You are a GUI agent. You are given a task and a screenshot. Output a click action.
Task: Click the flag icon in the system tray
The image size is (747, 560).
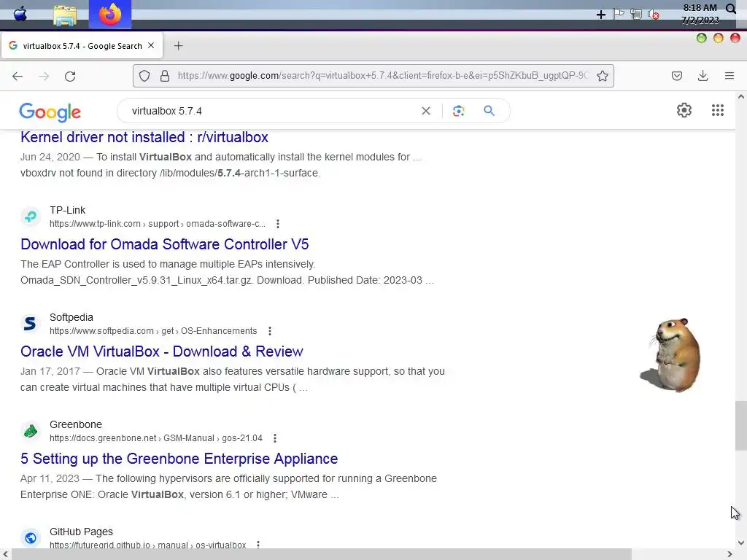[x=619, y=14]
